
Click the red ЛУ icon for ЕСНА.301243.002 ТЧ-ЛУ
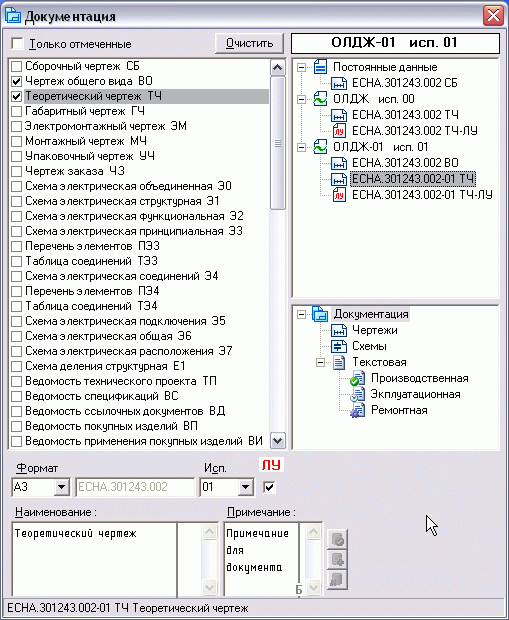pyautogui.click(x=339, y=131)
